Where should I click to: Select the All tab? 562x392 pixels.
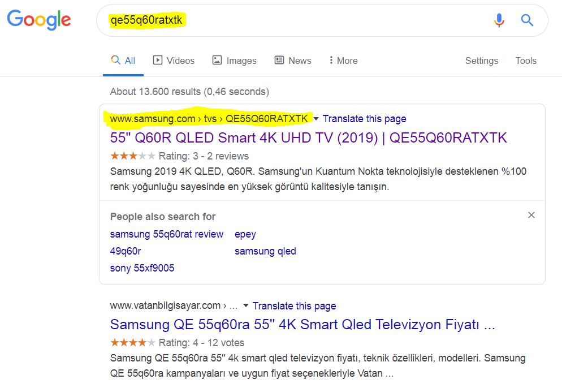coord(123,61)
